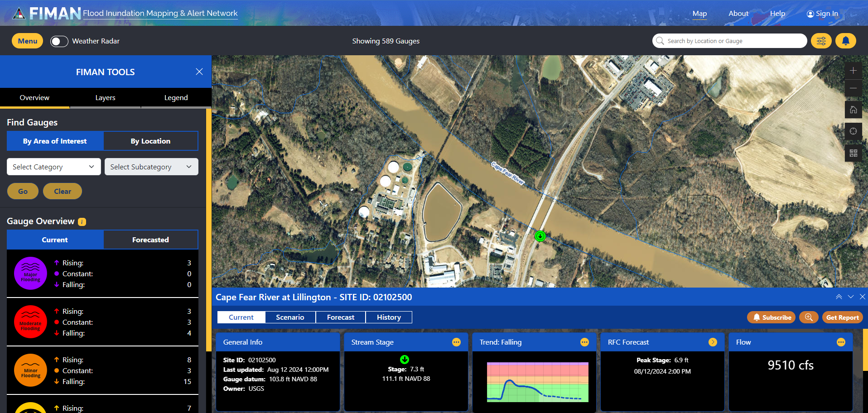Zoom out on the map
The width and height of the screenshot is (868, 413).
(853, 88)
